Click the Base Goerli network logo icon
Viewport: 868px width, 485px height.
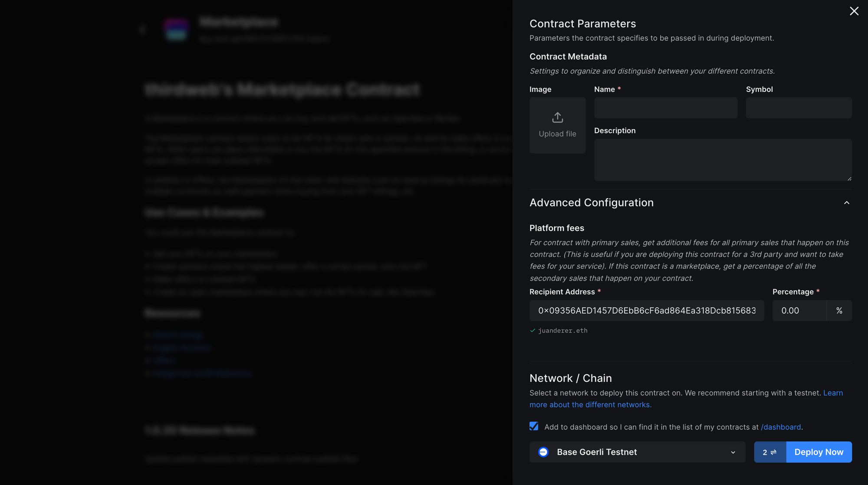pyautogui.click(x=543, y=452)
